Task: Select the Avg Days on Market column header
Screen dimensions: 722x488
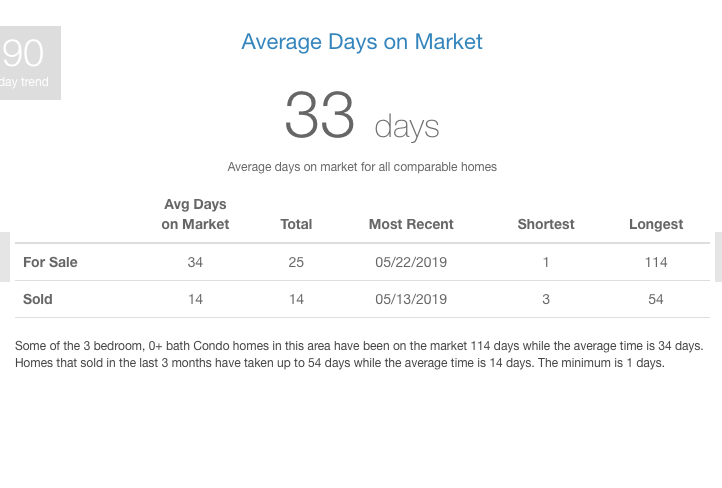Action: click(195, 214)
